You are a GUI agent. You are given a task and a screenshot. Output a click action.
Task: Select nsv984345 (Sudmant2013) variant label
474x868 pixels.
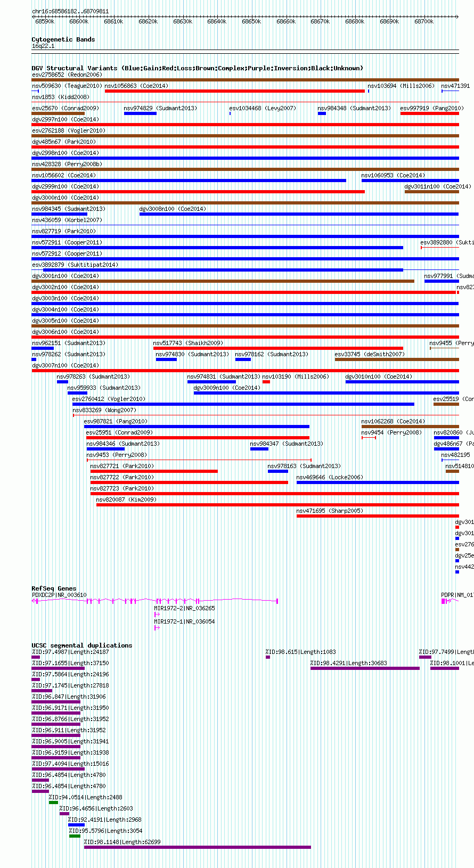click(69, 209)
